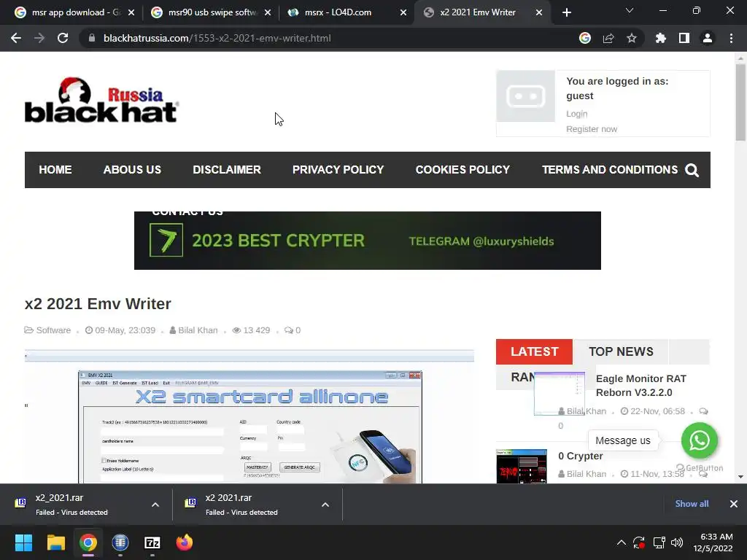Click the WhatsApp chat button
Screen dimensions: 747x560
coord(699,440)
